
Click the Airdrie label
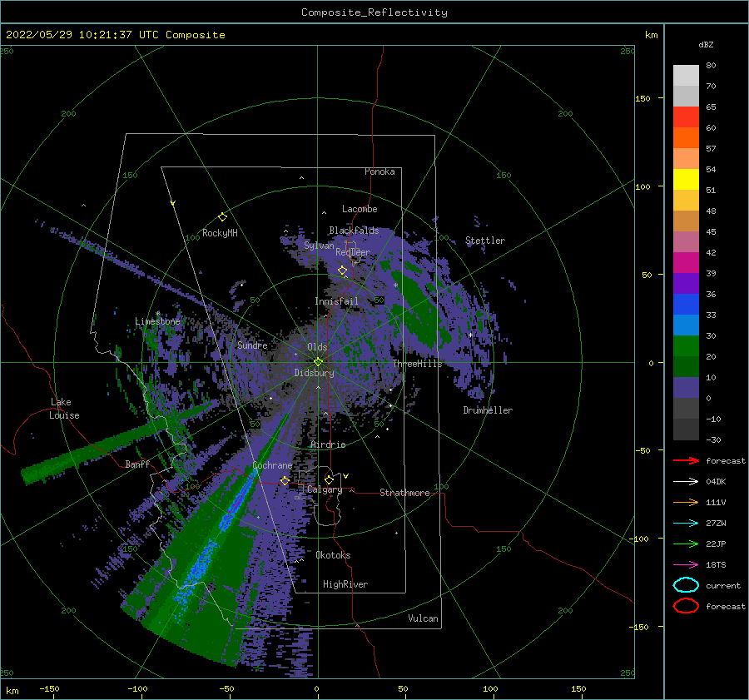[328, 444]
